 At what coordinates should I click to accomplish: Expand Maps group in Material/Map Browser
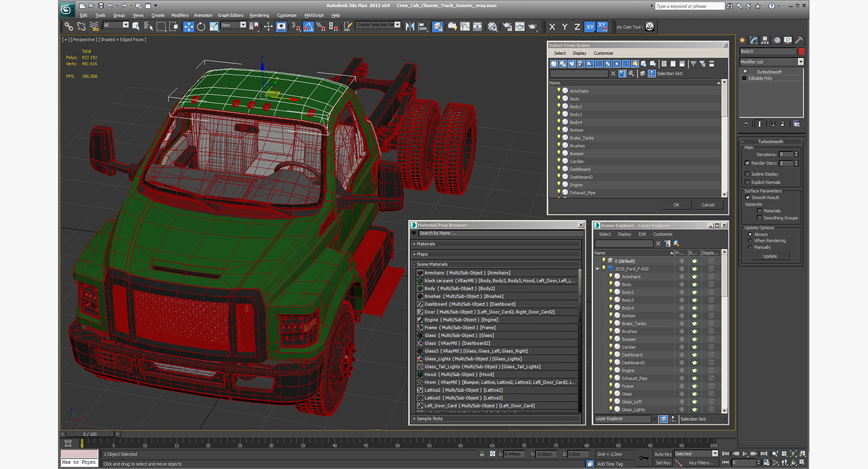coord(497,254)
